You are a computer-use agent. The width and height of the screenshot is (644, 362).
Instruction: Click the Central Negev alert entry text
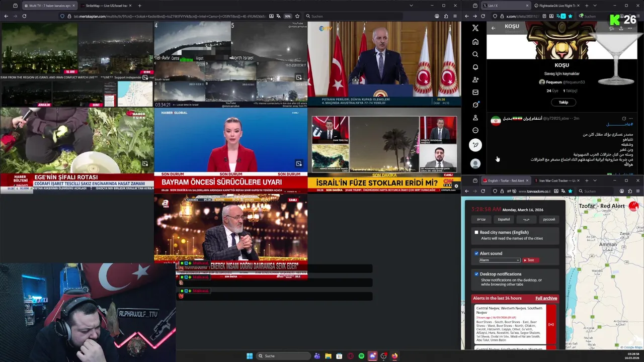coord(509,324)
